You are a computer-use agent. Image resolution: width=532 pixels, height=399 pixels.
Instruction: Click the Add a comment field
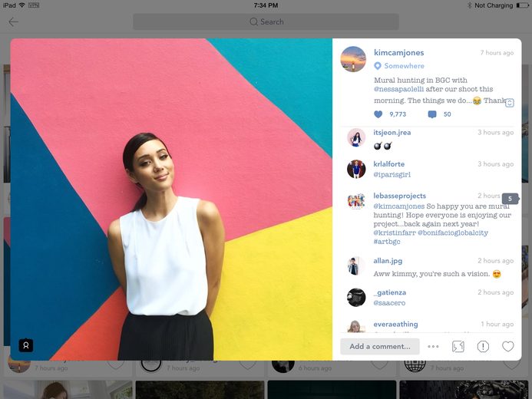[x=380, y=347]
